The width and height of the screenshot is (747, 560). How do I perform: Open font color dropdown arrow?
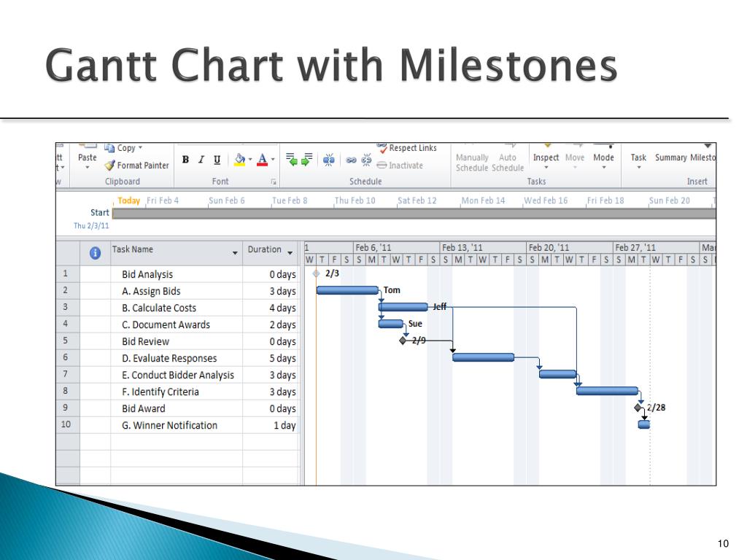(273, 160)
